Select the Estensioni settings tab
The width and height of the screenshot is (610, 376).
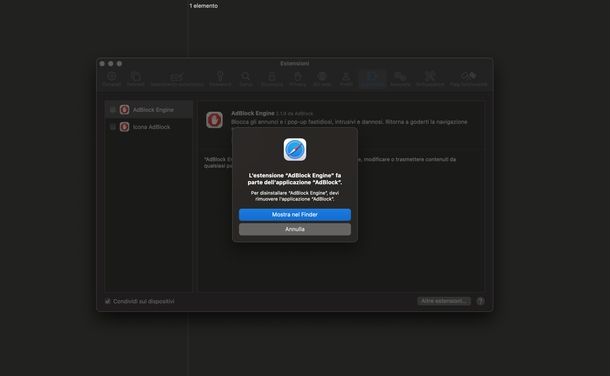(x=372, y=79)
